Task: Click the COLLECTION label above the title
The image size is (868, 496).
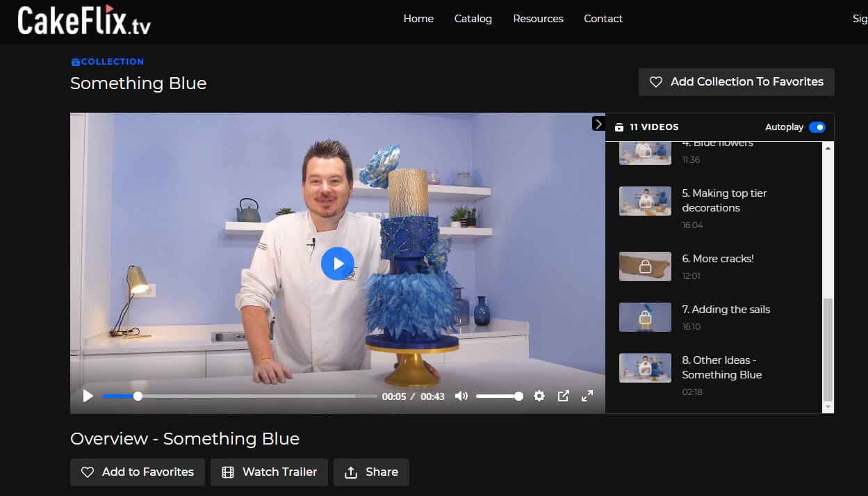Action: (x=108, y=62)
